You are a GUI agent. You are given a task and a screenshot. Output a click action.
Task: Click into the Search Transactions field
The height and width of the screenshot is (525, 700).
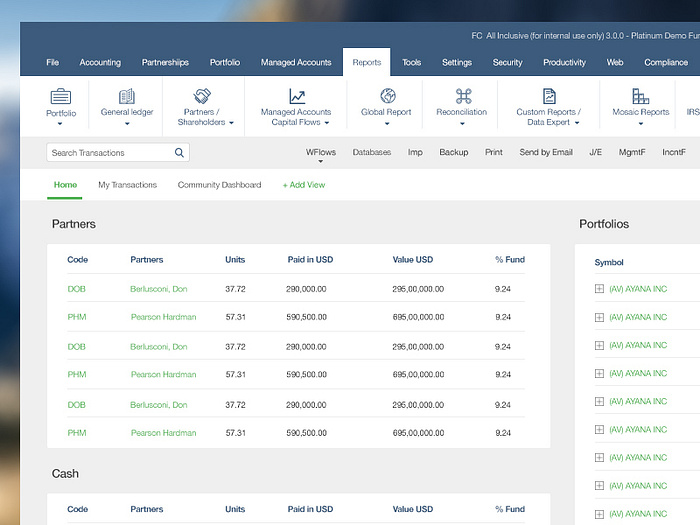click(x=108, y=153)
